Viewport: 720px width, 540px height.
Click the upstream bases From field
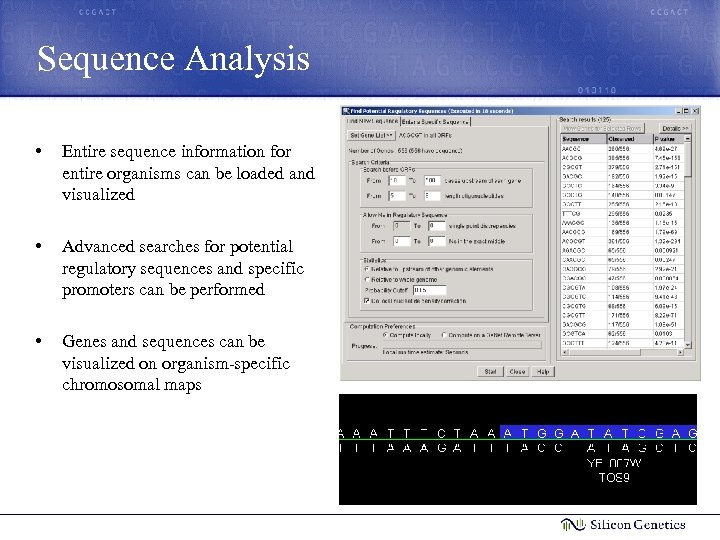click(397, 180)
